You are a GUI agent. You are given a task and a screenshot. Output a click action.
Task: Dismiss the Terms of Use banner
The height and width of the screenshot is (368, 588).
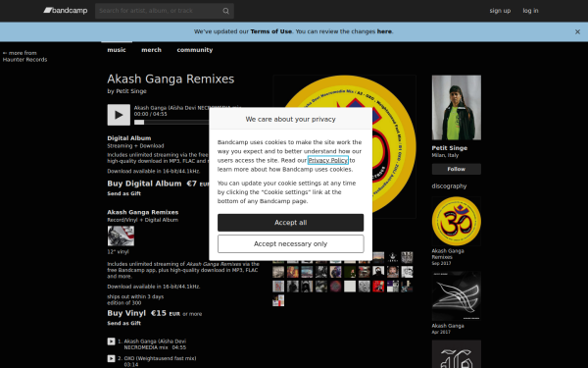click(577, 32)
